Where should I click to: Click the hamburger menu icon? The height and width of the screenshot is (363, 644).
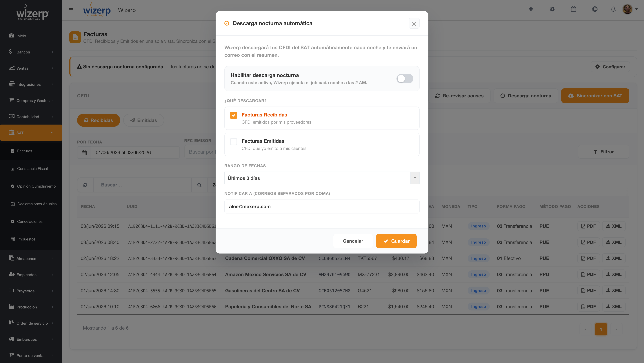(71, 10)
